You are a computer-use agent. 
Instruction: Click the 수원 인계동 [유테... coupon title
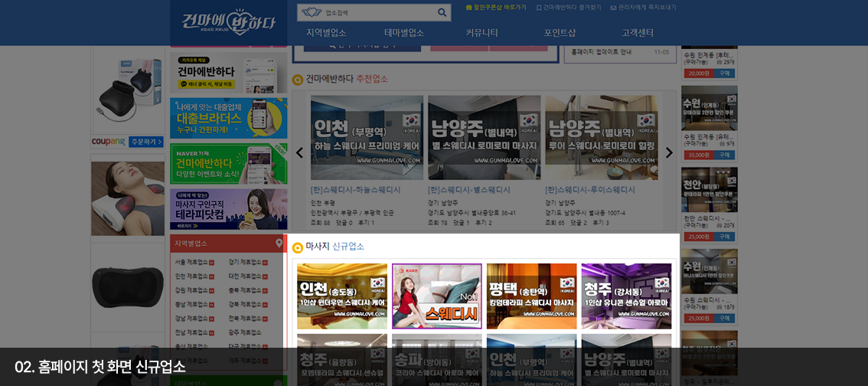(710, 137)
